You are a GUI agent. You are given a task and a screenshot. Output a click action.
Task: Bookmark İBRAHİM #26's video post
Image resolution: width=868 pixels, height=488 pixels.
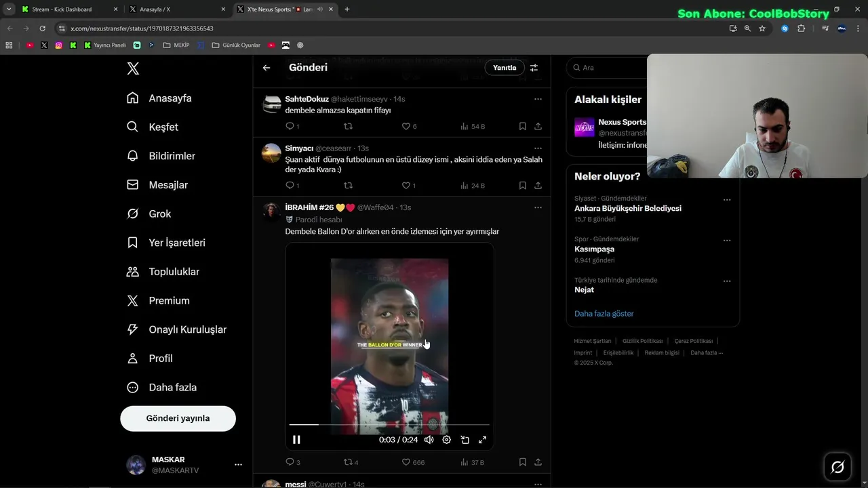pos(522,462)
